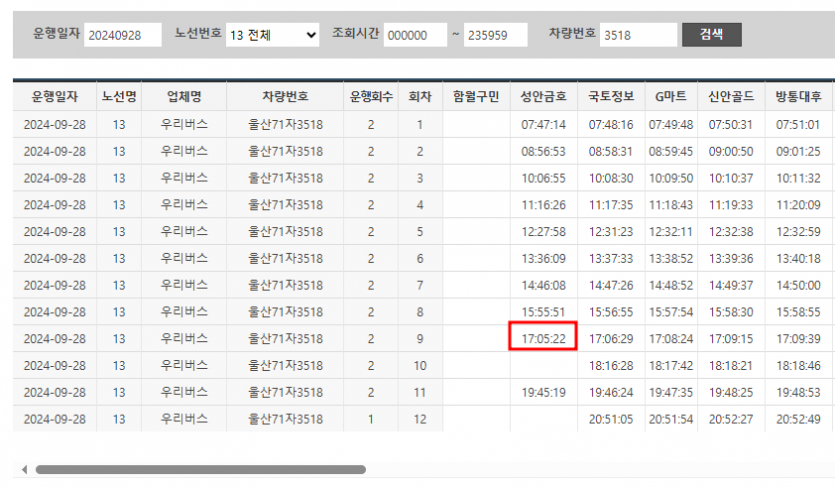Click the 국토정보 column header
This screenshot has height=487, width=835.
tap(610, 97)
